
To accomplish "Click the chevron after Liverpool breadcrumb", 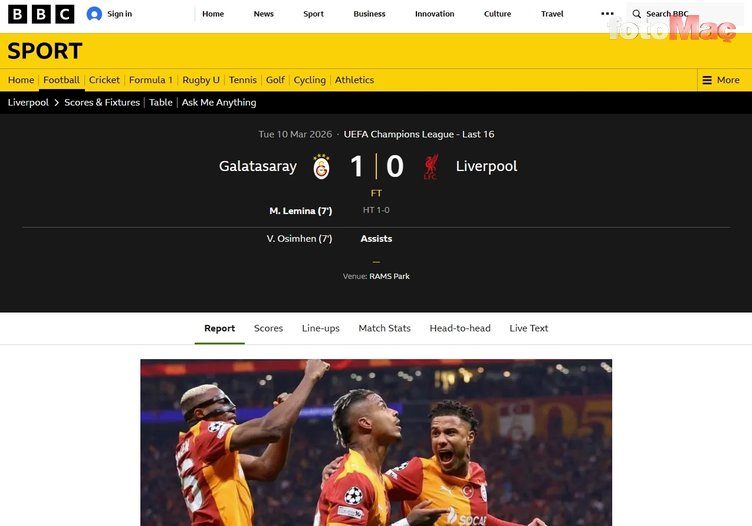I will 57,103.
